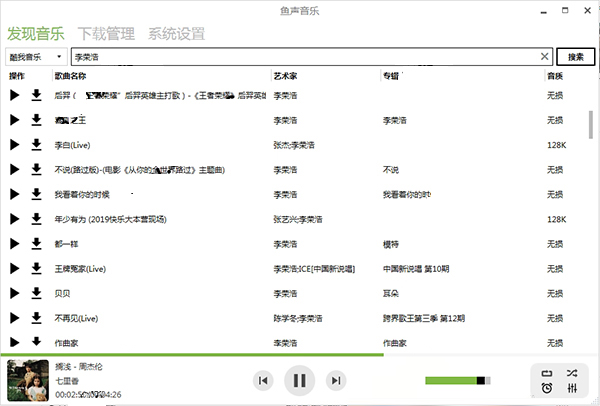Switch to 下载管理 tab
600x406 pixels.
click(106, 34)
